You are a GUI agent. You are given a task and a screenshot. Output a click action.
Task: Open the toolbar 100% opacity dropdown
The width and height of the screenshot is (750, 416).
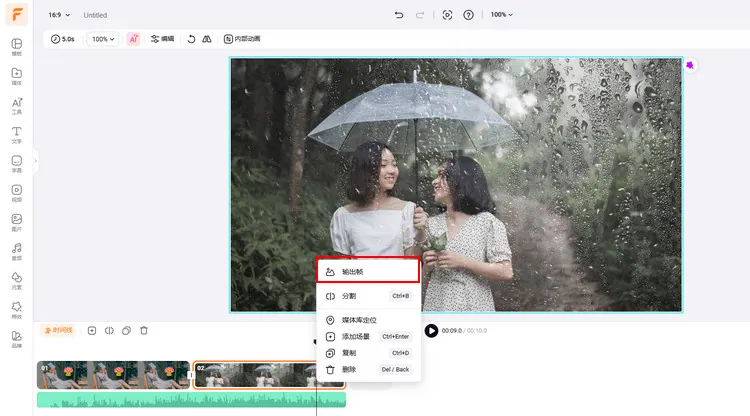point(103,39)
